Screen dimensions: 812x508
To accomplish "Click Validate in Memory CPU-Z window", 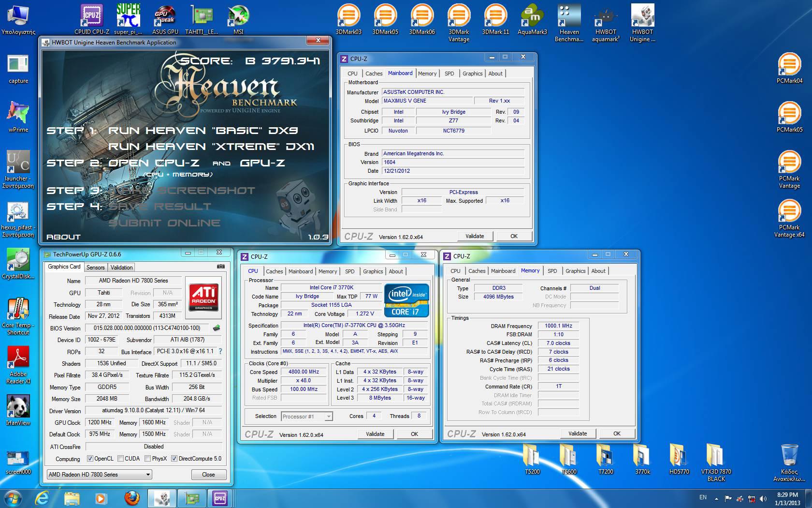I will click(578, 433).
